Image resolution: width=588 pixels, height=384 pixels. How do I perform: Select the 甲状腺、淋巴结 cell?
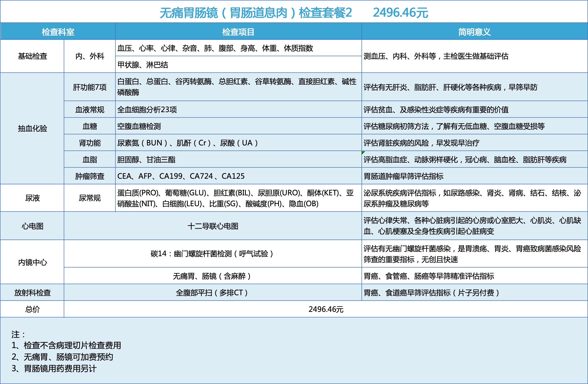238,65
